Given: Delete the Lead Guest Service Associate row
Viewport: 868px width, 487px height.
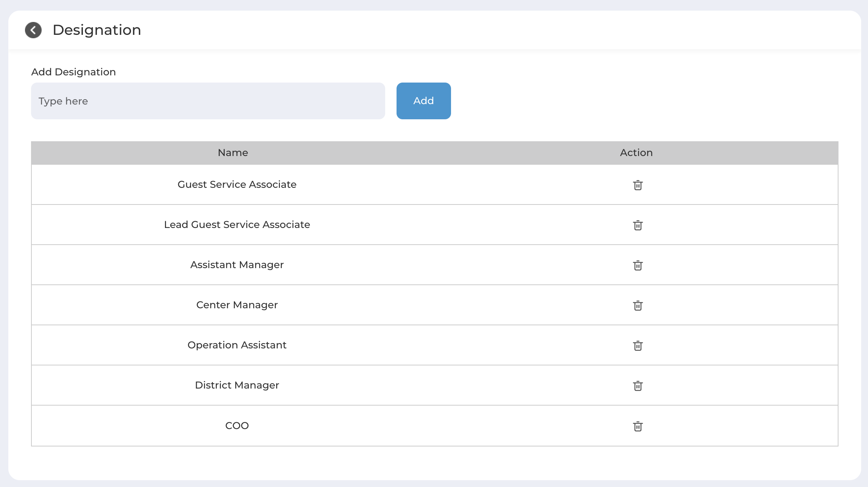Looking at the screenshot, I should point(638,225).
